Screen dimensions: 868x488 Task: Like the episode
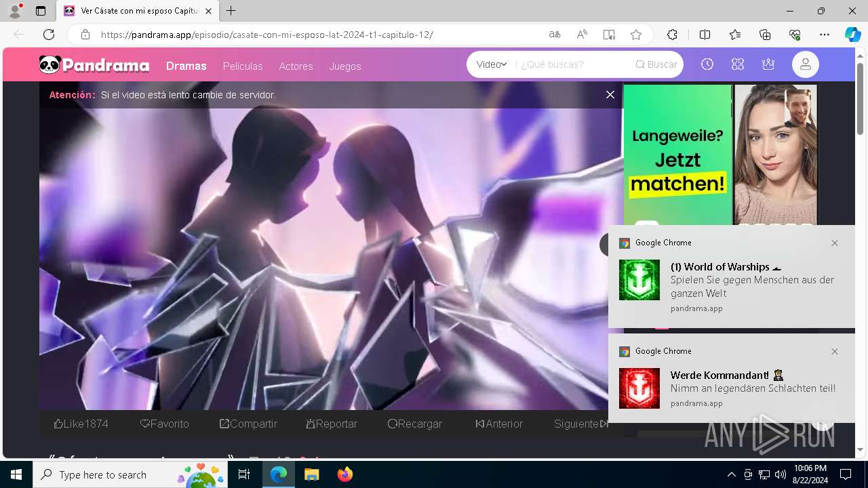coord(81,424)
